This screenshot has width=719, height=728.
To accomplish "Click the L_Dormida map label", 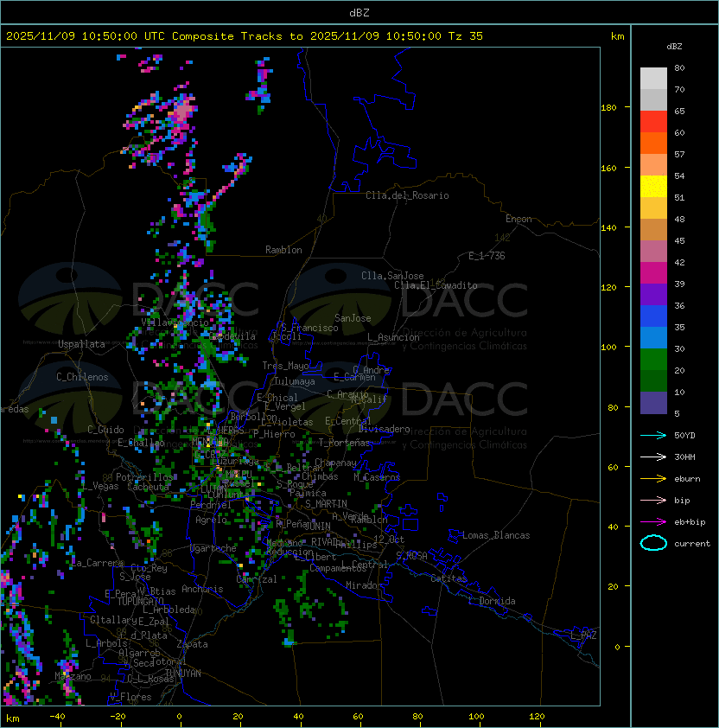I will point(492,601).
